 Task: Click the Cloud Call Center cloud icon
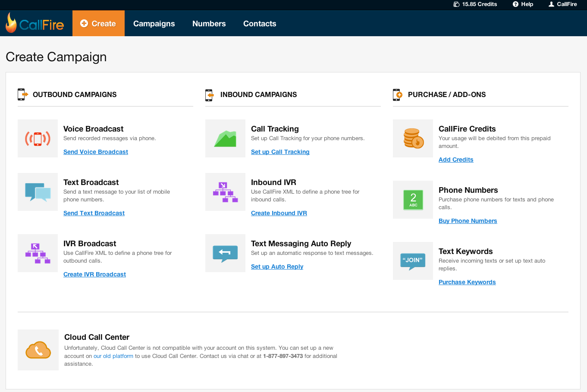pos(38,350)
